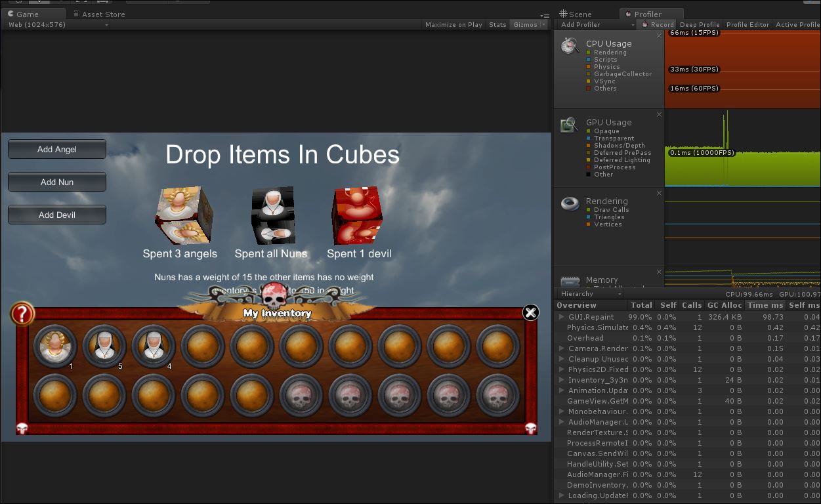Click the first empty slot in bottom row

click(x=55, y=395)
